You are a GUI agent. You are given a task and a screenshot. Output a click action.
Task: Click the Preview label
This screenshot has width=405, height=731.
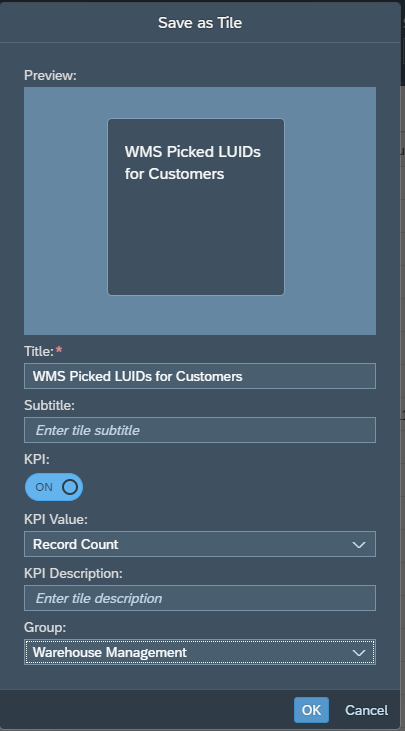[50, 75]
